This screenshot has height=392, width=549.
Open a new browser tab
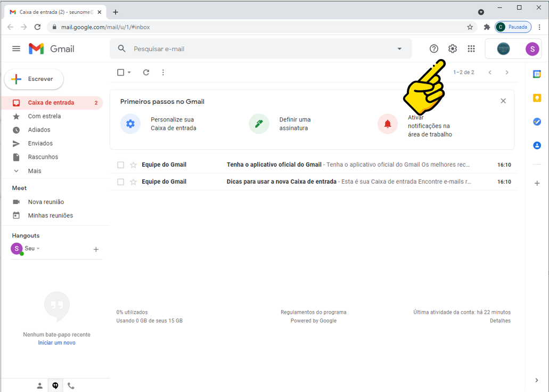[x=115, y=12]
